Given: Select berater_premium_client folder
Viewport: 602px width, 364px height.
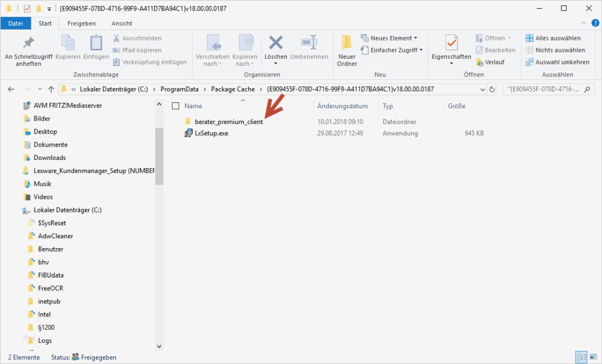Looking at the screenshot, I should pos(223,122).
